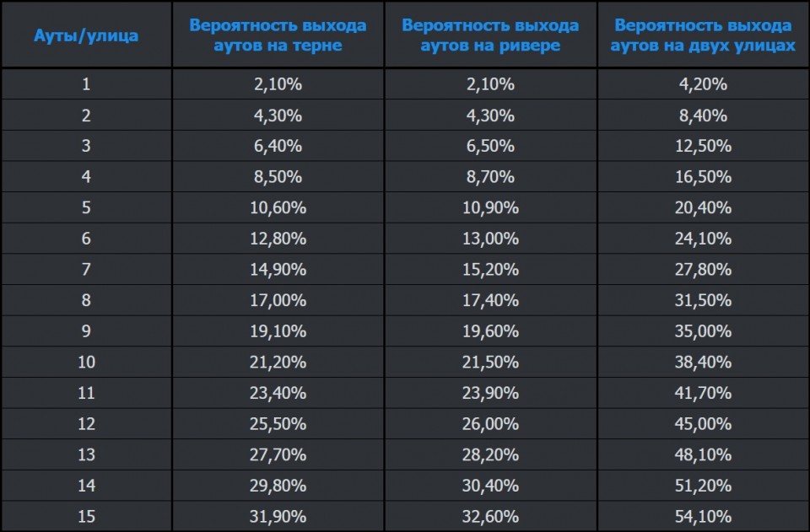
Task: Click the river value 6,50%
Action: click(x=490, y=146)
